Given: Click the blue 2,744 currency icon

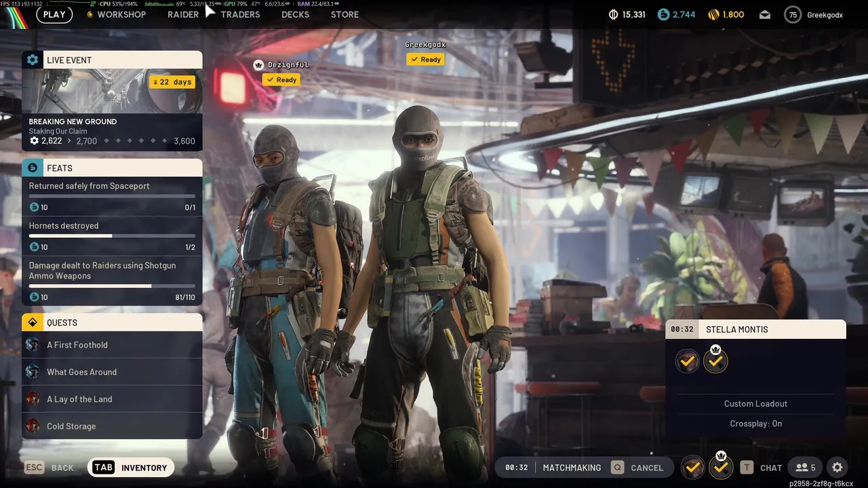Looking at the screenshot, I should [663, 14].
